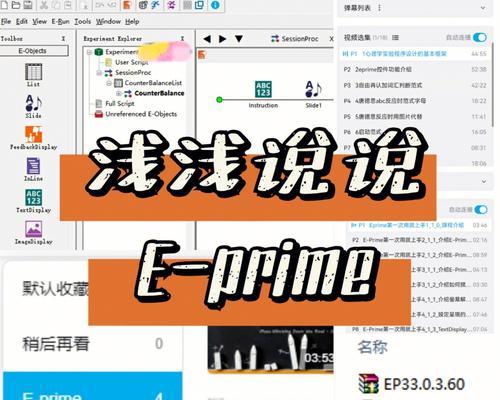This screenshot has height=400, width=500.
Task: Open the three-dot menu beside 弹幕列表
Action: click(379, 8)
